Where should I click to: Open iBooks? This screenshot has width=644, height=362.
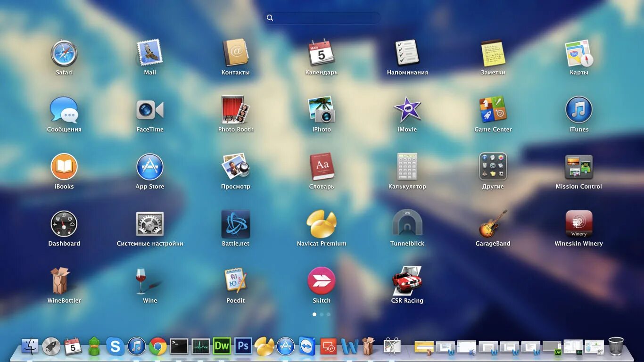[x=64, y=167]
